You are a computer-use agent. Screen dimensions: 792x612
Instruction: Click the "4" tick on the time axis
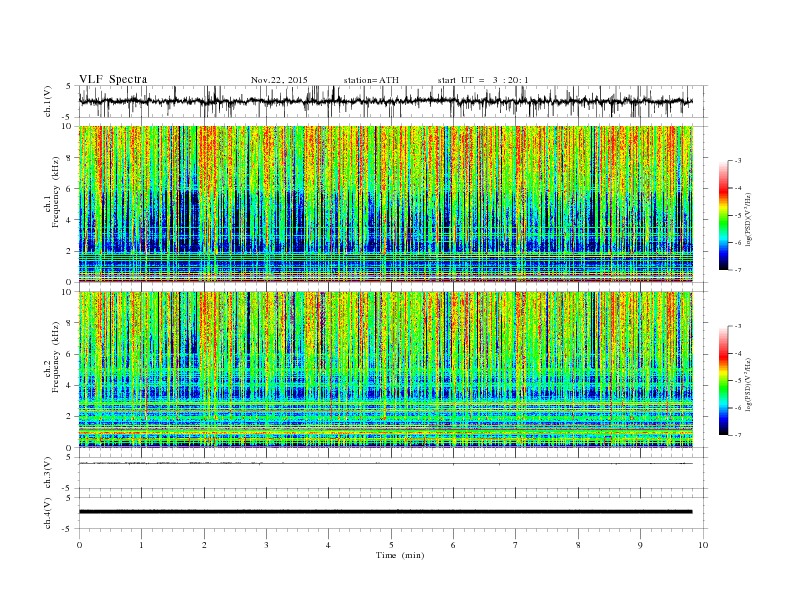point(328,545)
